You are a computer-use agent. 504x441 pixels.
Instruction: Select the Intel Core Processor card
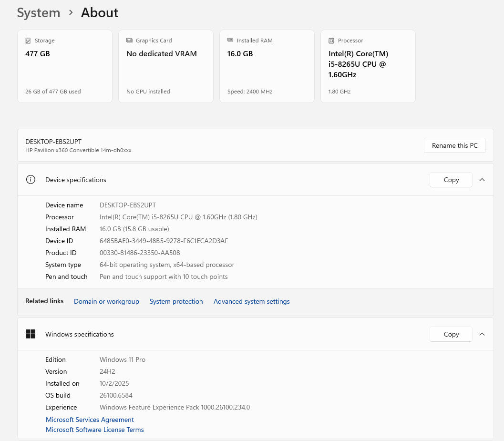[368, 66]
